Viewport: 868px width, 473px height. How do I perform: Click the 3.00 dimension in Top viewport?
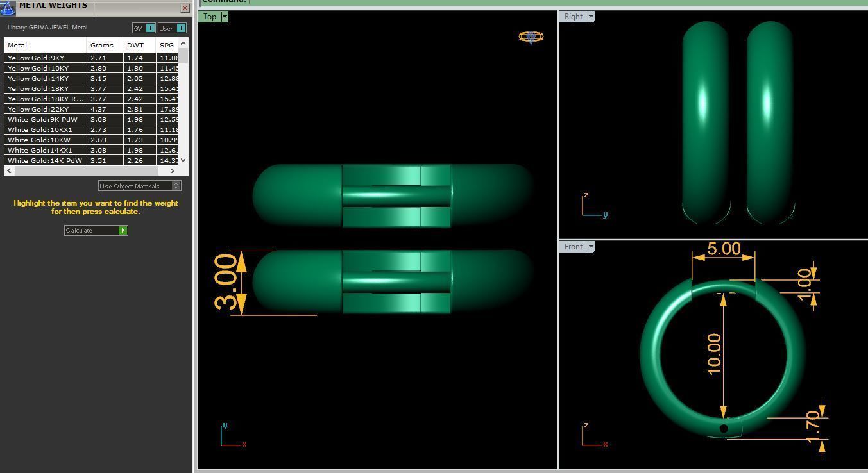225,282
